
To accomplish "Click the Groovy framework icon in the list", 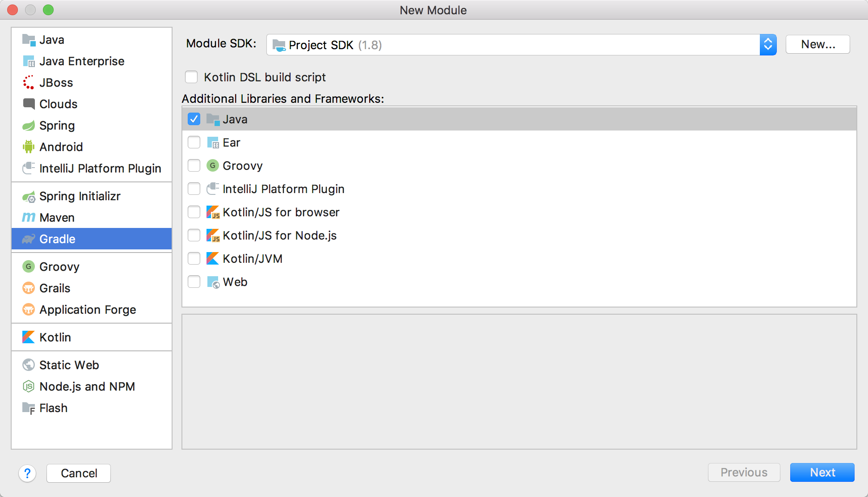I will [213, 166].
